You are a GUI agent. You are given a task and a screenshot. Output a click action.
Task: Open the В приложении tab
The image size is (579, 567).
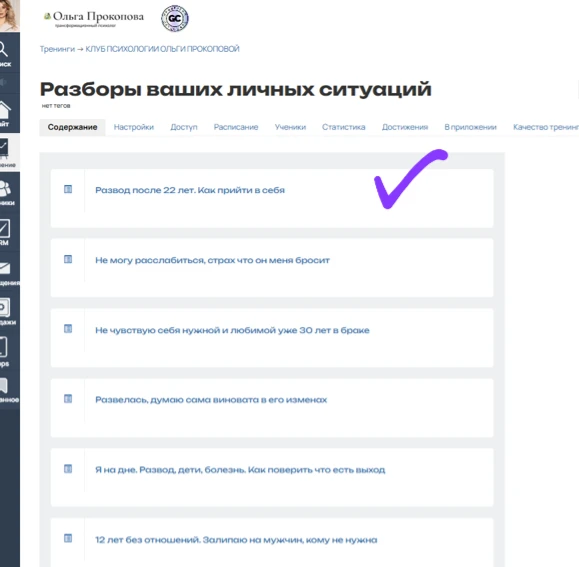(470, 127)
